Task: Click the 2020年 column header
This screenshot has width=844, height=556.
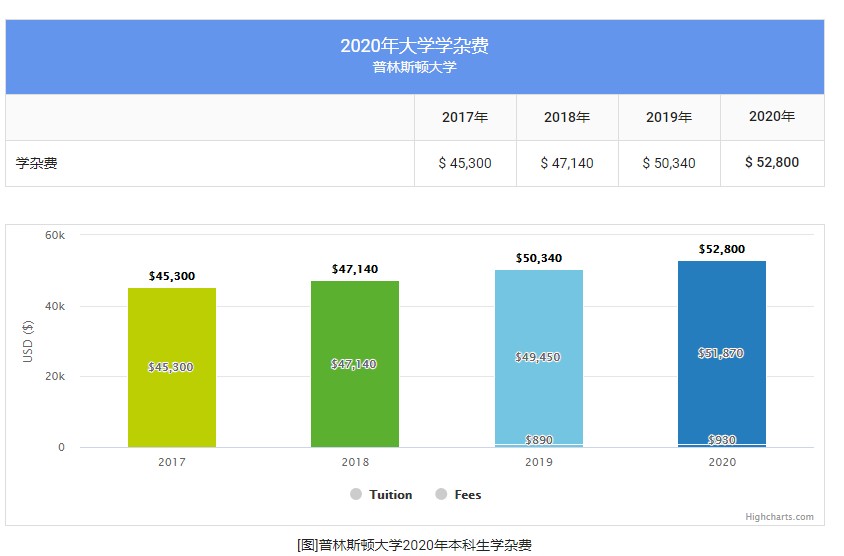Action: tap(772, 117)
